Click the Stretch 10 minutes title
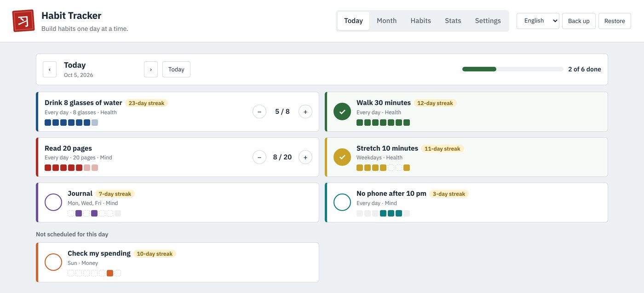Viewport: 644px width, 293px height. coord(387,148)
